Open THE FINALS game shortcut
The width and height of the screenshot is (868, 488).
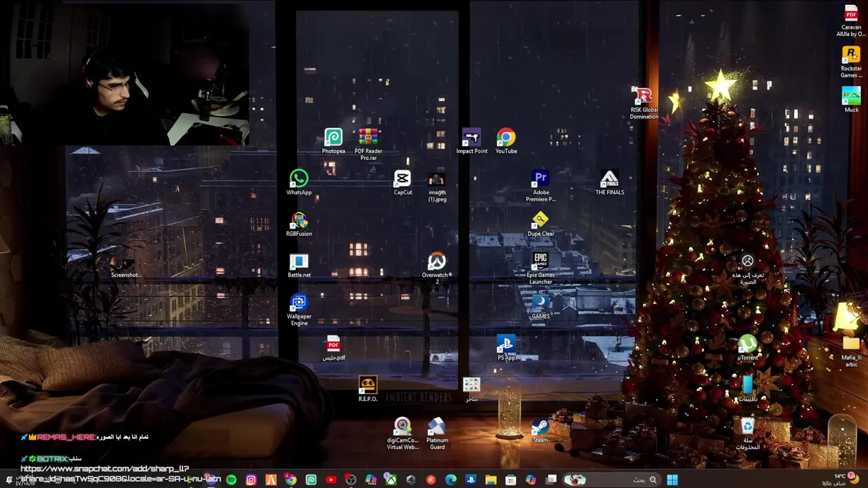tap(610, 182)
